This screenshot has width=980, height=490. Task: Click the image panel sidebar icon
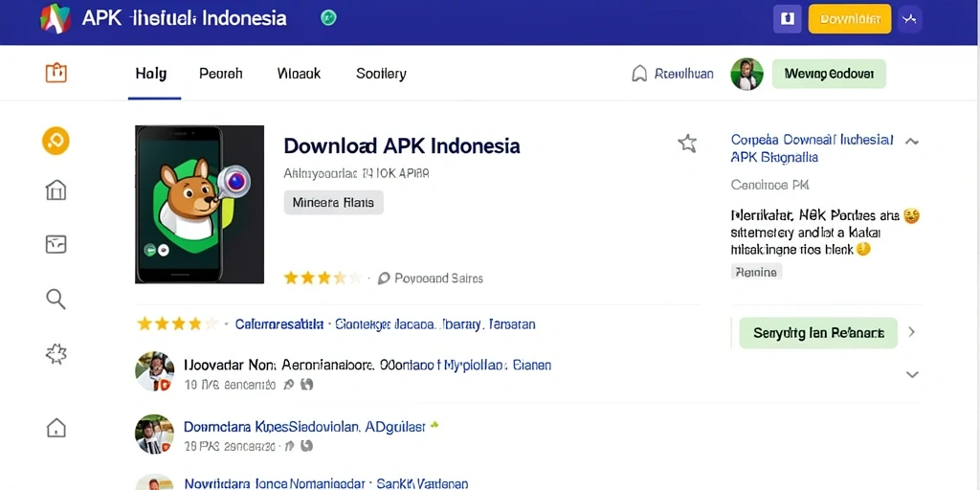pos(56,244)
